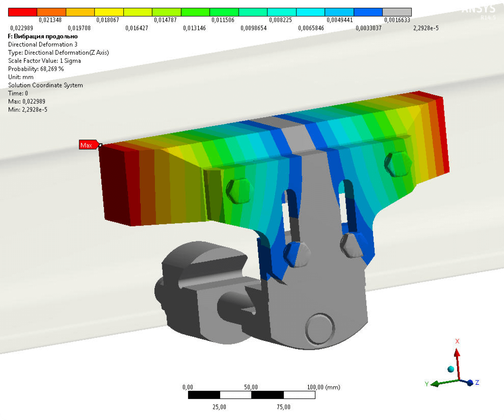Click the '25,00' ruler label
The height and width of the screenshot is (420, 504).
[x=219, y=407]
